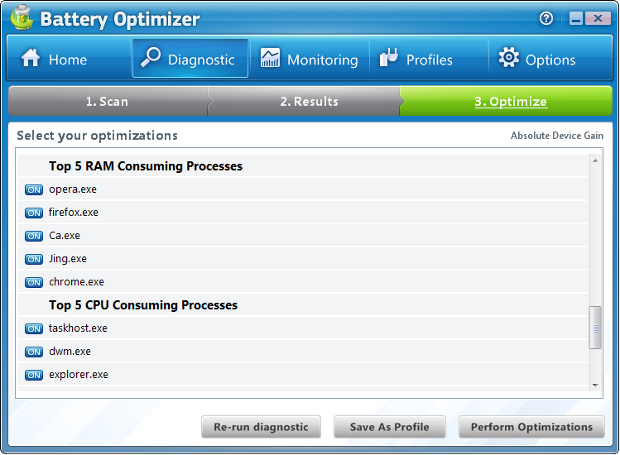
Task: Toggle the ON switch for taskhost.exe
Action: point(34,329)
